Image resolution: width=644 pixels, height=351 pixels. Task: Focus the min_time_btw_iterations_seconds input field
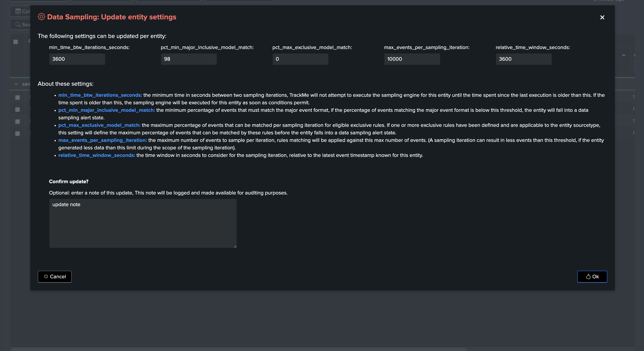77,59
